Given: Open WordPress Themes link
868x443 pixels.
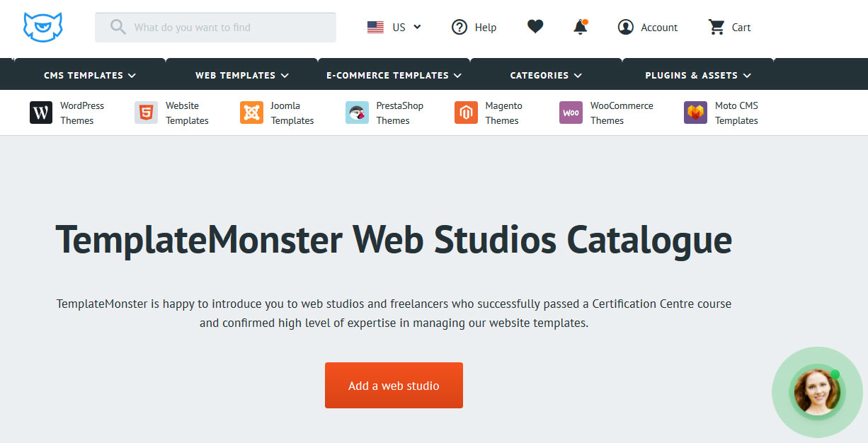Looking at the screenshot, I should pos(82,113).
